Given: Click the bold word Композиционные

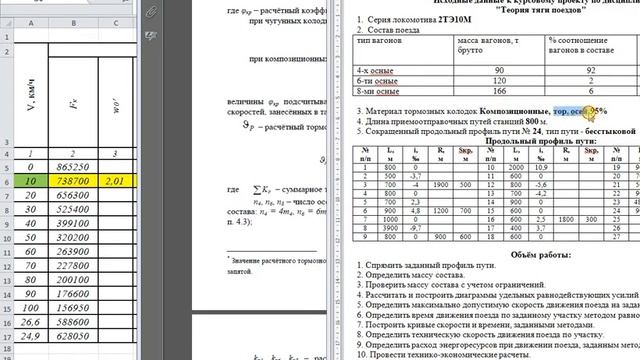Looking at the screenshot, I should pos(515,111).
